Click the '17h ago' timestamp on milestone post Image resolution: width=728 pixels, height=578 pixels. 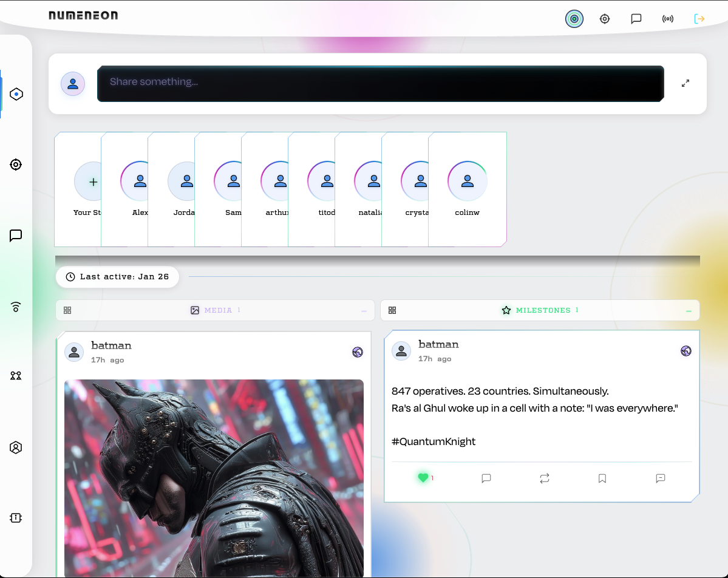tap(435, 359)
